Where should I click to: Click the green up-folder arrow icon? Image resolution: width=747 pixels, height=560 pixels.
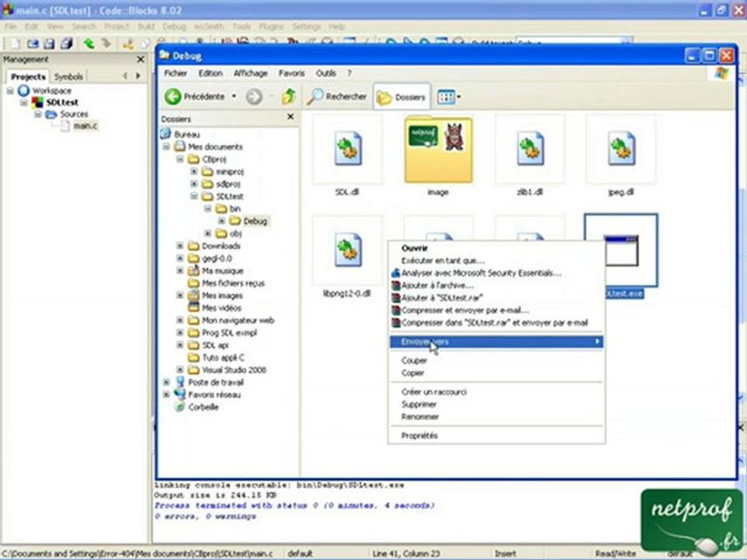point(289,96)
